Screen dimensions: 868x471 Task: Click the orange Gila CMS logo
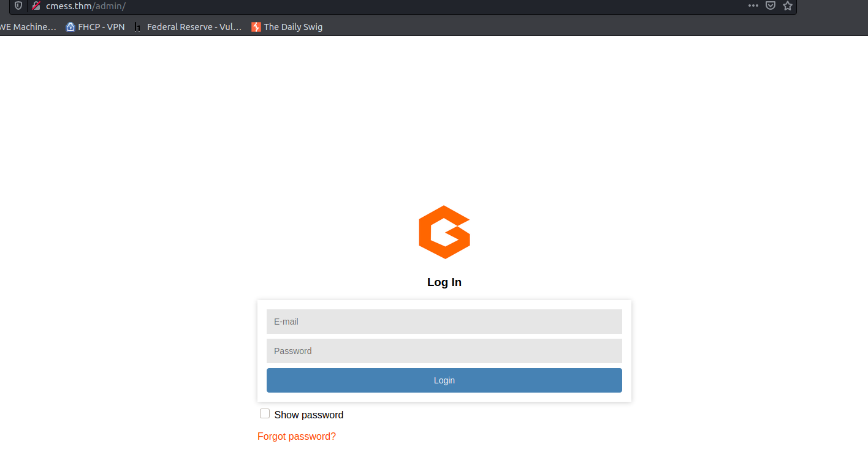coord(444,232)
